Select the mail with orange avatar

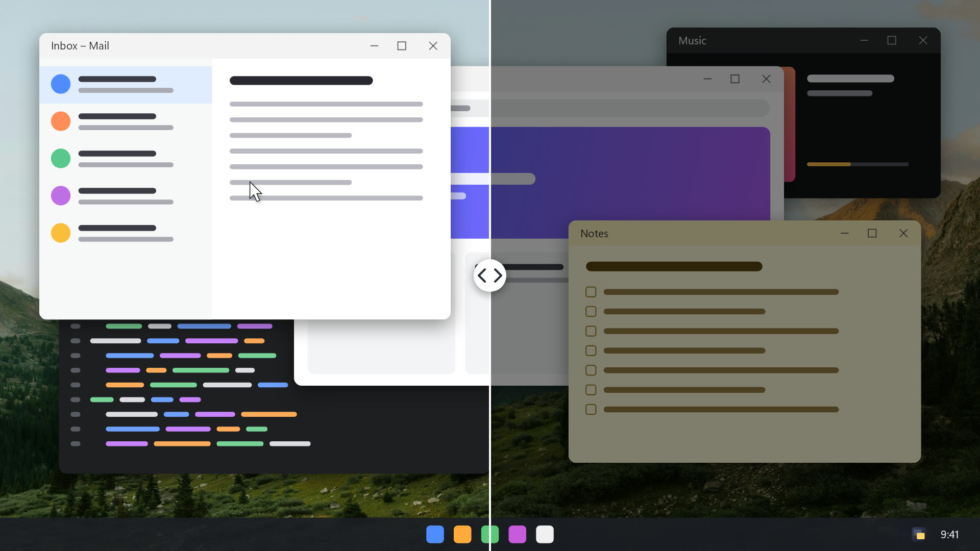126,121
